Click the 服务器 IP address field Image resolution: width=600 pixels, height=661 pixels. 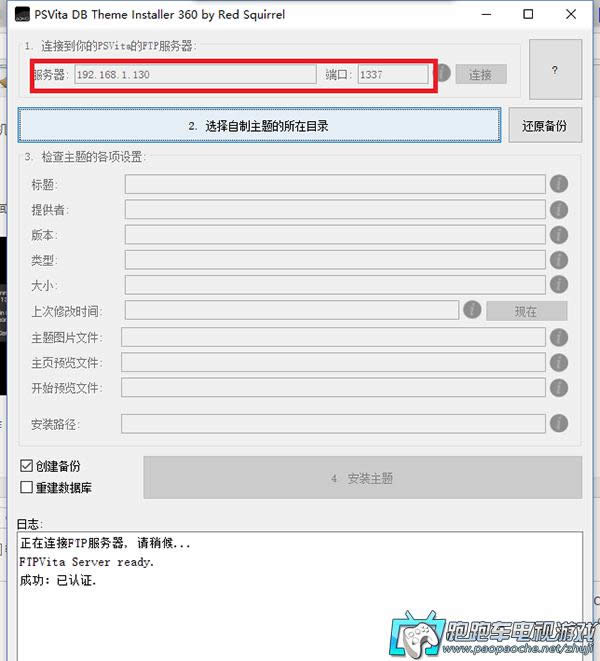195,74
